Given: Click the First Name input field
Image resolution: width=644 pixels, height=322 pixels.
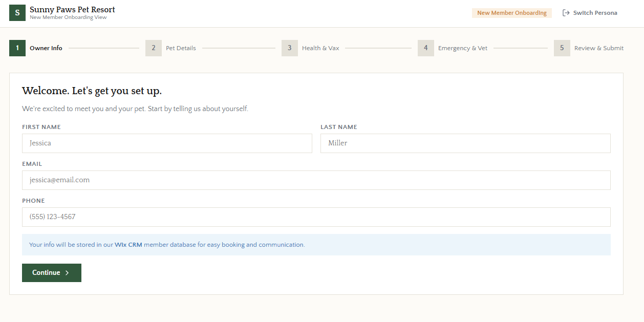Looking at the screenshot, I should click(167, 143).
